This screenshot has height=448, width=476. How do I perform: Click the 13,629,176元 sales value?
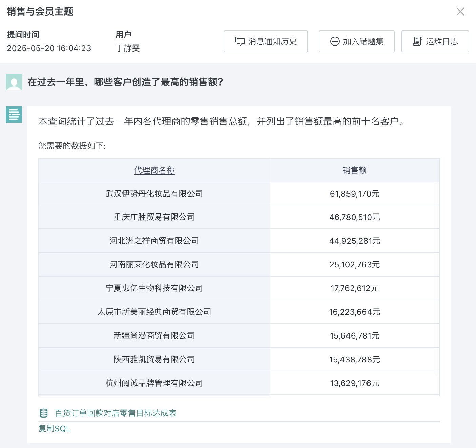(x=355, y=383)
